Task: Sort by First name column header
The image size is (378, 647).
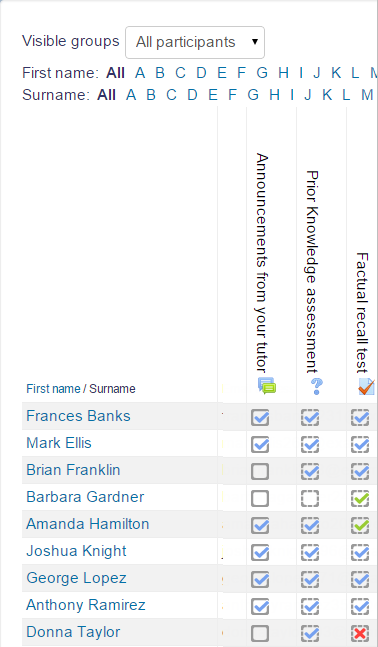Action: [53, 389]
